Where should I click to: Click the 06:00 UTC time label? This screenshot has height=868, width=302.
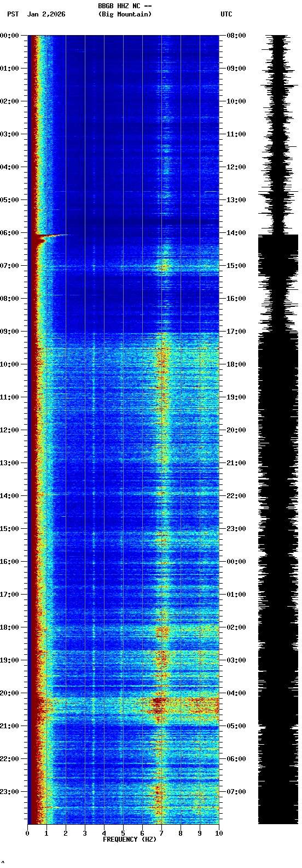point(236,759)
